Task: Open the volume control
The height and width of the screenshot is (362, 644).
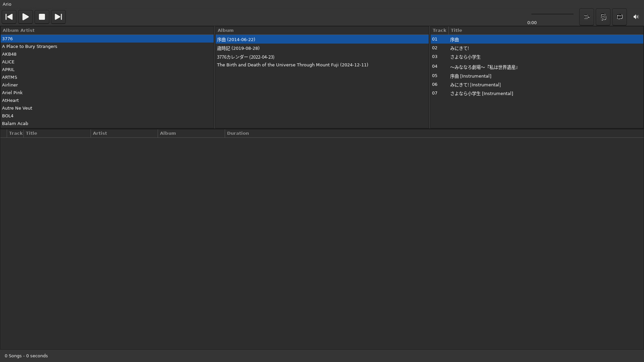Action: click(636, 17)
